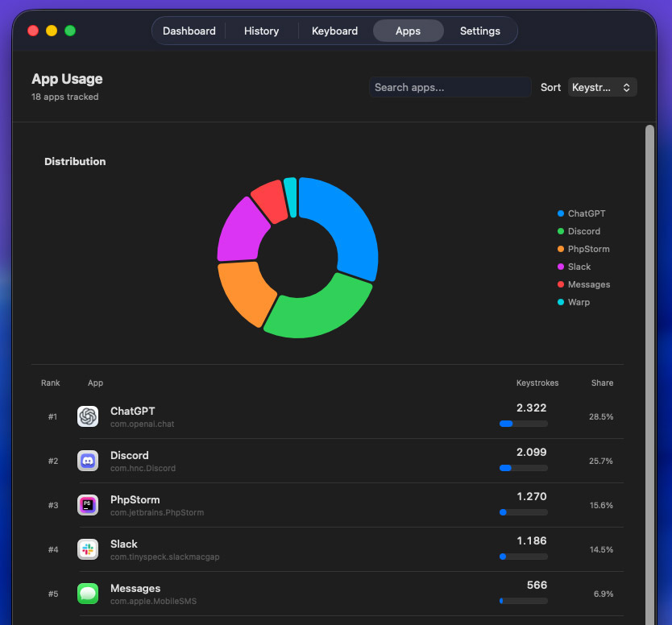Click the PhpStorm app name in row #3
The image size is (672, 625).
point(135,500)
